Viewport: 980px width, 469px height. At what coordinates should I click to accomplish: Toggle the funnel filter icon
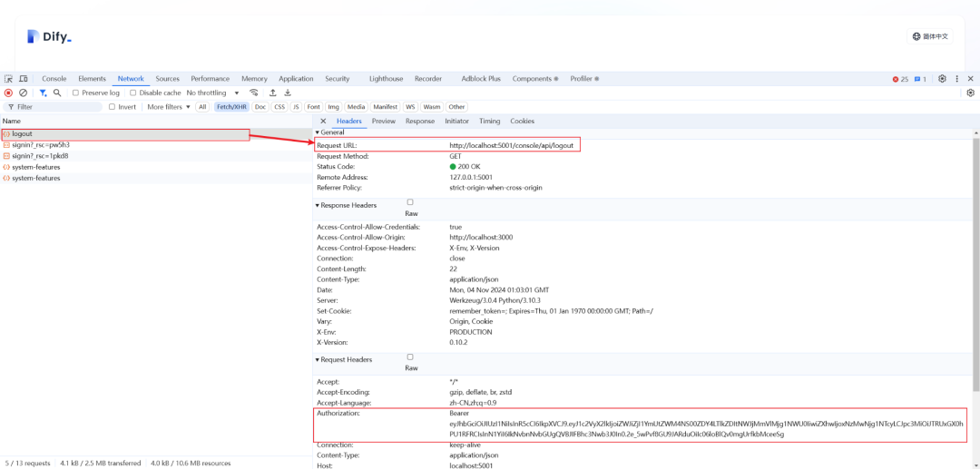[44, 93]
